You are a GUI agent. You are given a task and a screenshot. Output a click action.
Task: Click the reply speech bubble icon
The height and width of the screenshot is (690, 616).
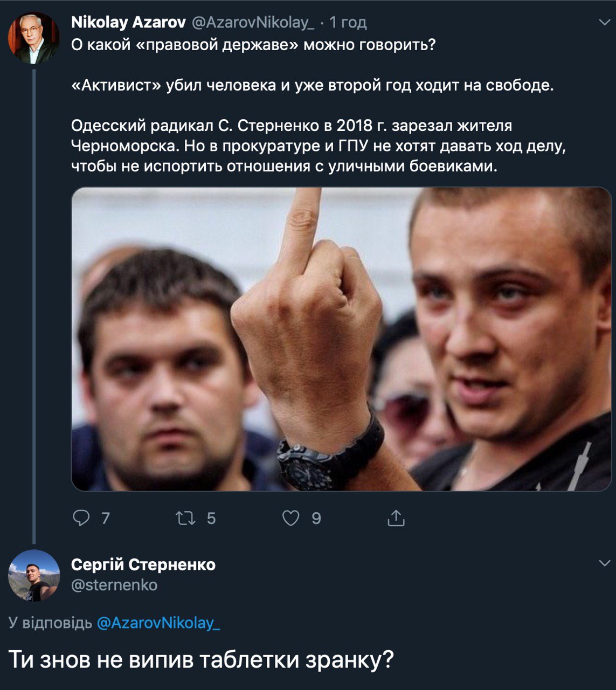click(x=81, y=518)
